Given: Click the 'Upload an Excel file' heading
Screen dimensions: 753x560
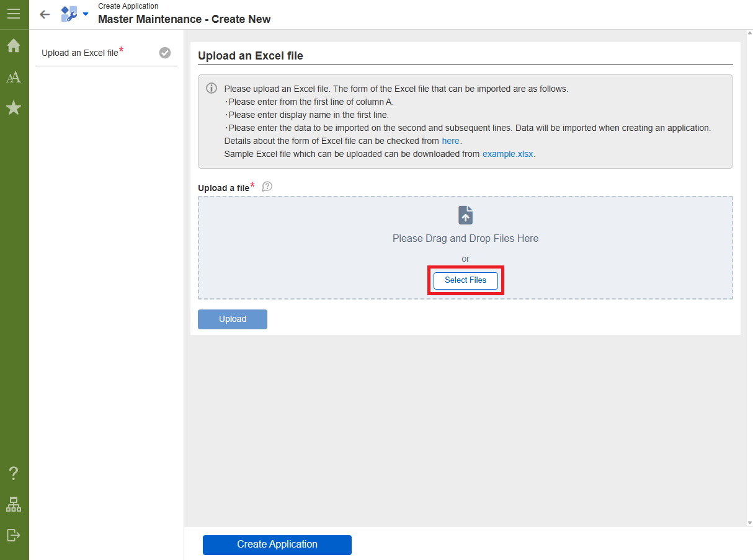Looking at the screenshot, I should click(x=251, y=56).
